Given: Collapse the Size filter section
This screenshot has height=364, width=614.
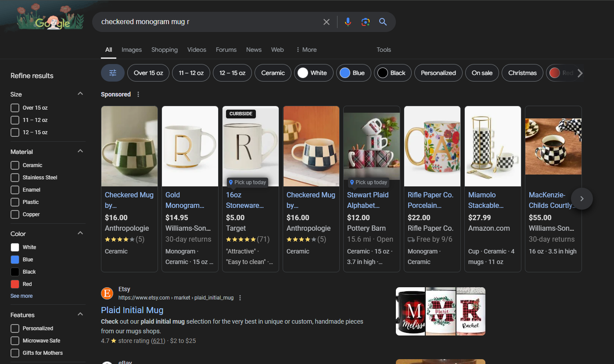Looking at the screenshot, I should point(80,94).
